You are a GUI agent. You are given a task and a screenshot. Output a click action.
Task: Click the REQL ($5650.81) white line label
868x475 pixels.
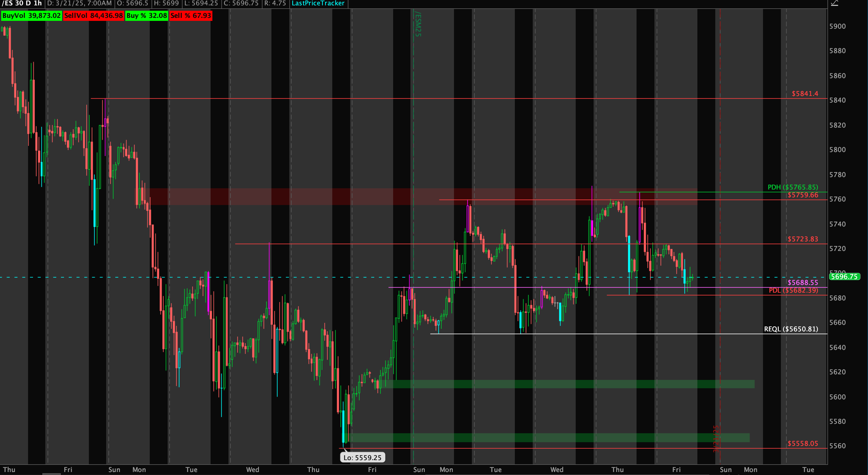(x=791, y=329)
